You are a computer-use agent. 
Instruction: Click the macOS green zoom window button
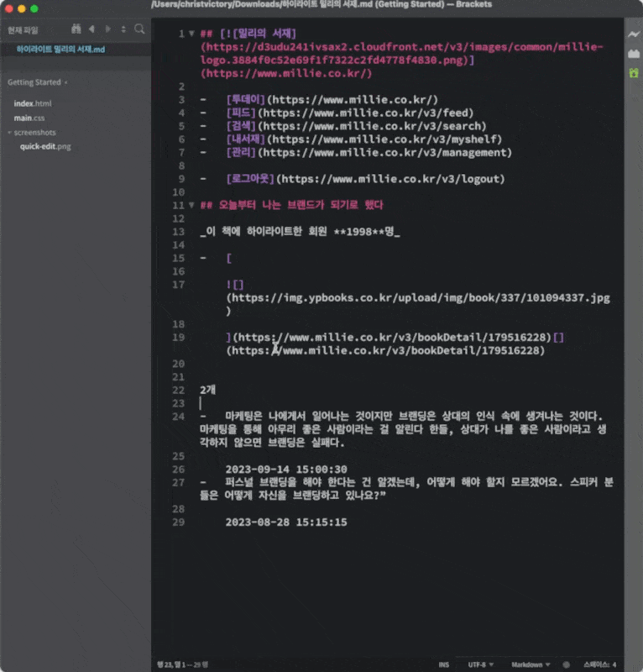[x=34, y=8]
